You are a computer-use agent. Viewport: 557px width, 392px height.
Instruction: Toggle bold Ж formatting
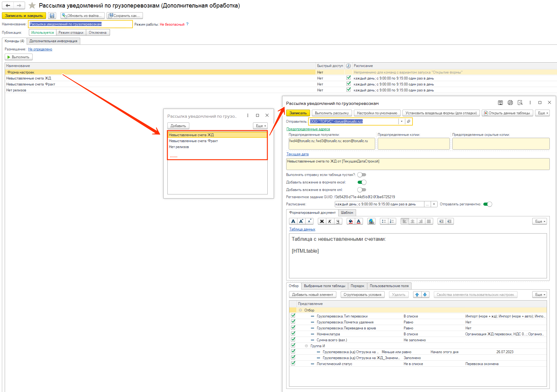322,221
